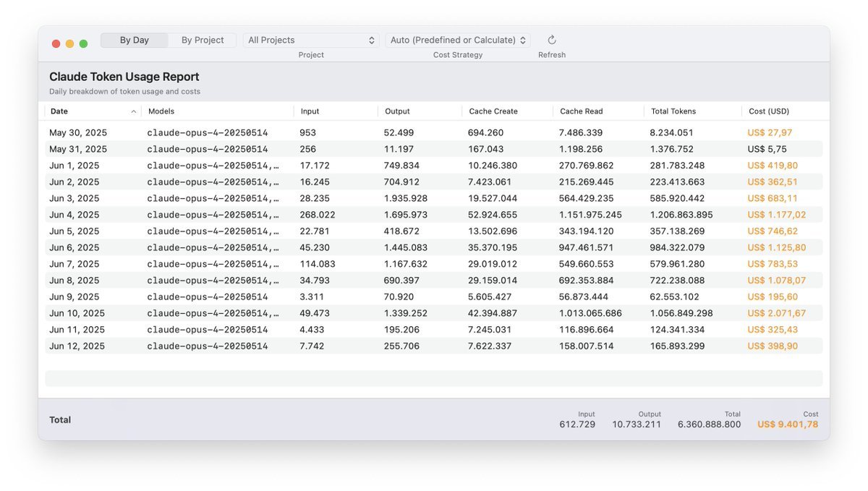Click the total input value 612.729
The image size is (868, 491).
[577, 424]
